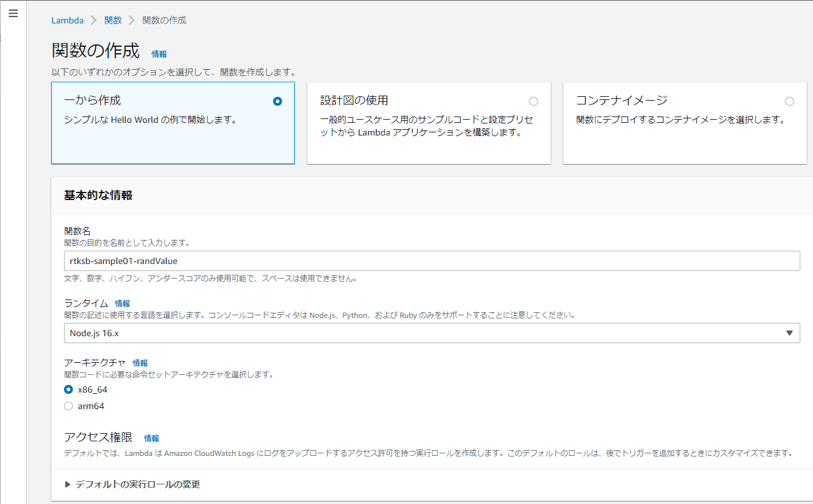Viewport: 813px width, 504px height.
Task: Open 情報 link beside アクセス権限
Action: point(151,438)
